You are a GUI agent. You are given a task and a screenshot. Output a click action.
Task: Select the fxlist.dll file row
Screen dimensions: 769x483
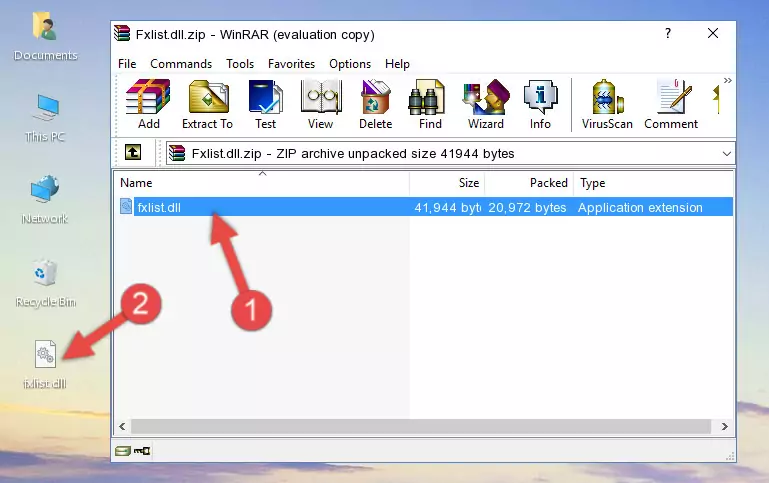[x=425, y=207]
